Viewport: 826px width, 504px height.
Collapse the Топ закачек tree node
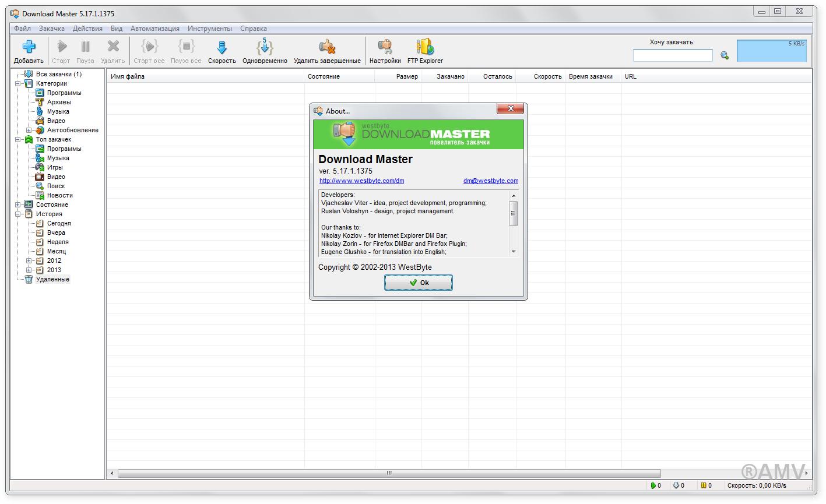click(x=17, y=139)
